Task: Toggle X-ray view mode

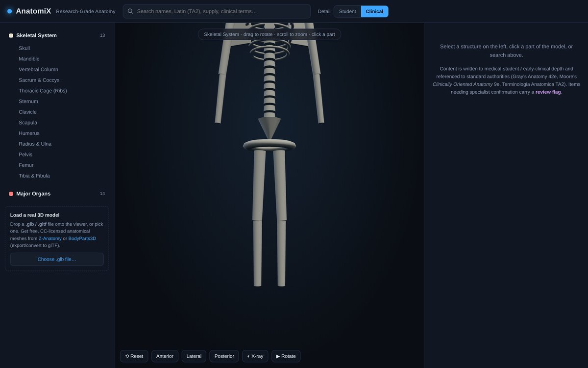Action: tap(255, 356)
